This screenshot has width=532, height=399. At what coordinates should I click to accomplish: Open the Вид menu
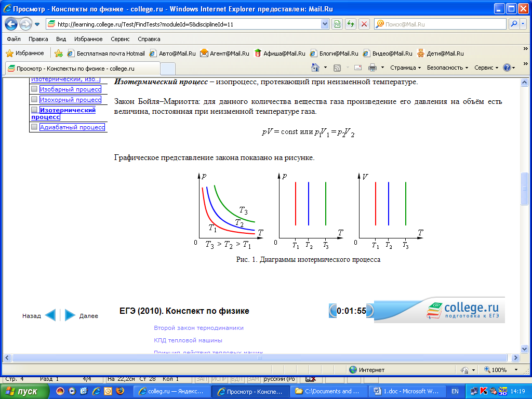(x=61, y=39)
